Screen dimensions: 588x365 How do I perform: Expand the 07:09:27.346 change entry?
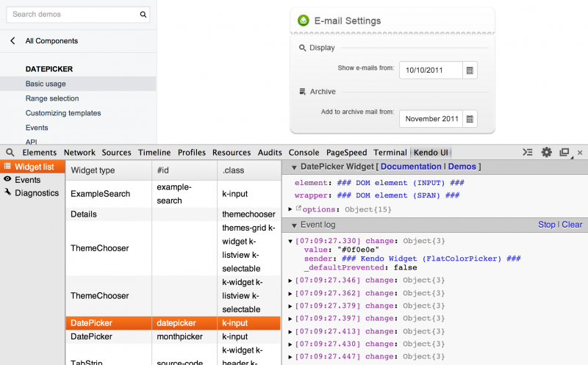coord(290,281)
